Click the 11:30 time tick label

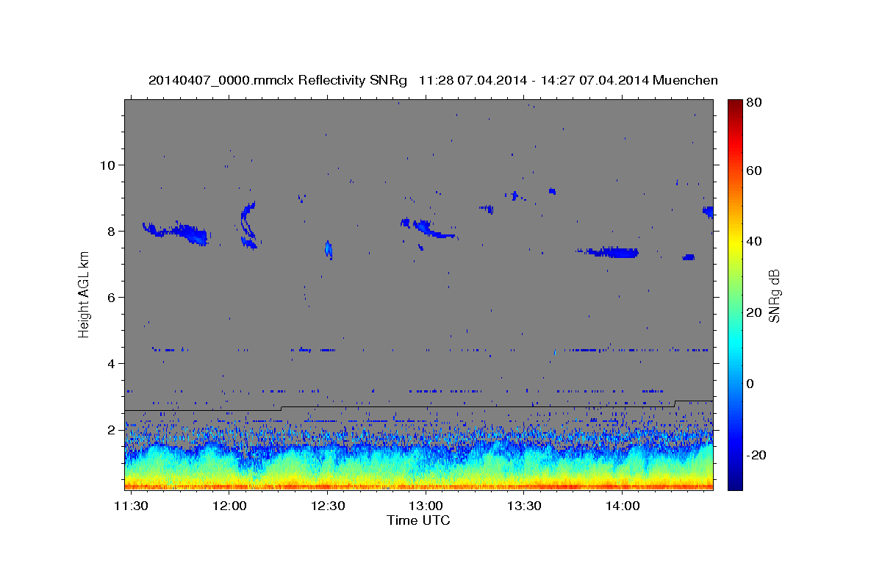(131, 506)
